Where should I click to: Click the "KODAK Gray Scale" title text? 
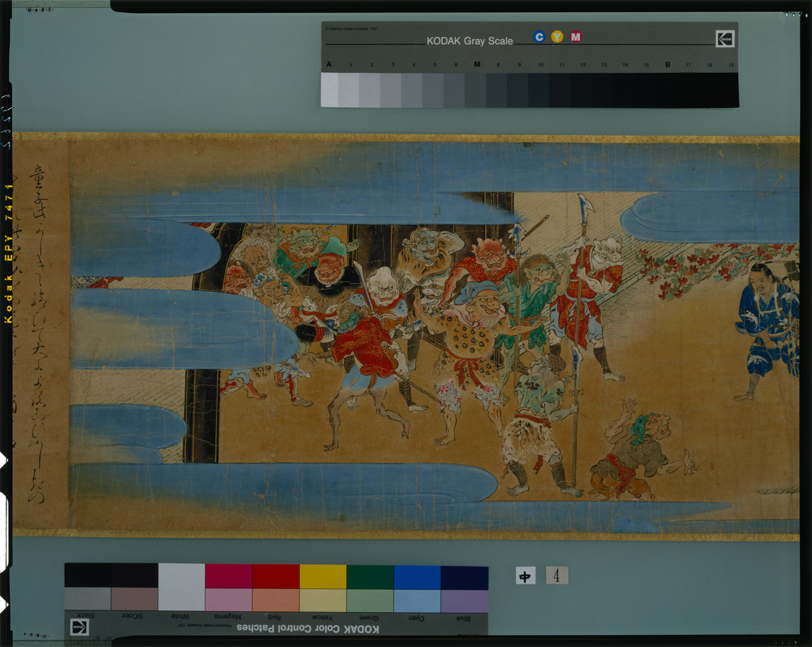coord(469,41)
